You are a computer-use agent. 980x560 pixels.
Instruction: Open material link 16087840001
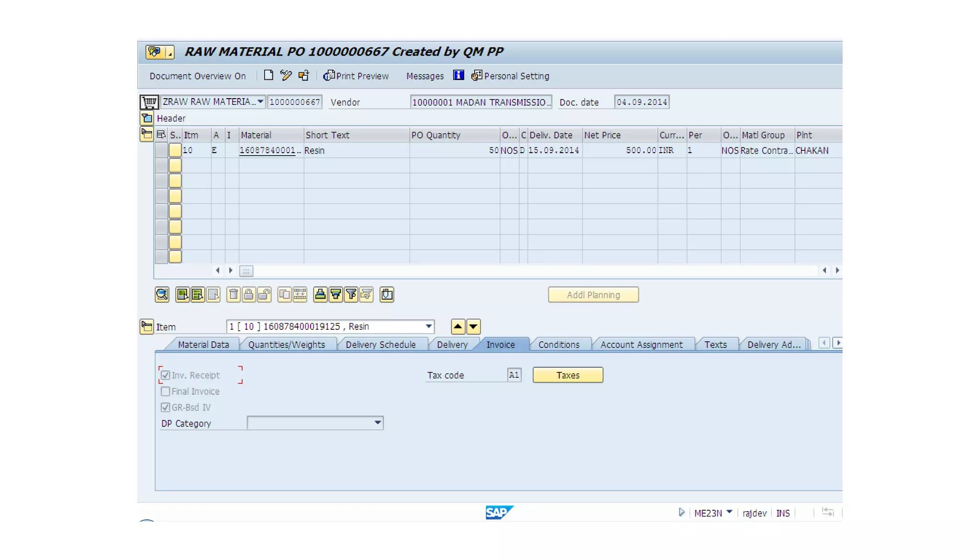point(267,150)
